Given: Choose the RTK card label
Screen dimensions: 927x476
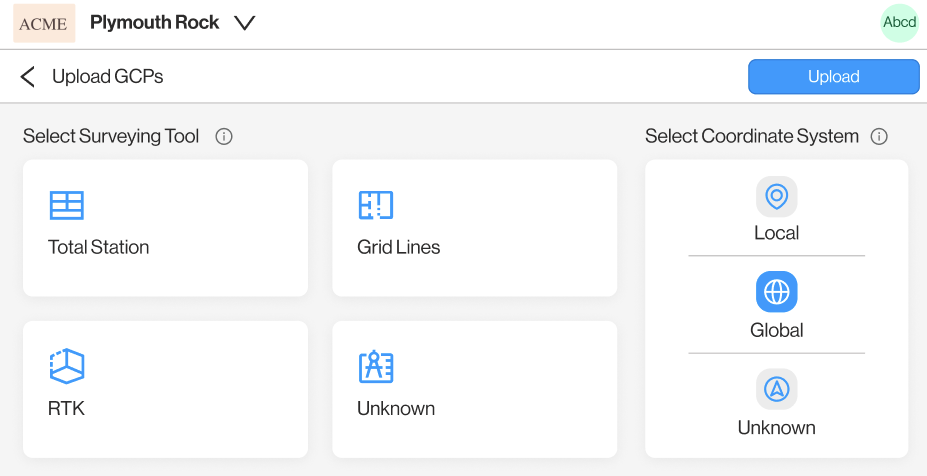Looking at the screenshot, I should (66, 408).
